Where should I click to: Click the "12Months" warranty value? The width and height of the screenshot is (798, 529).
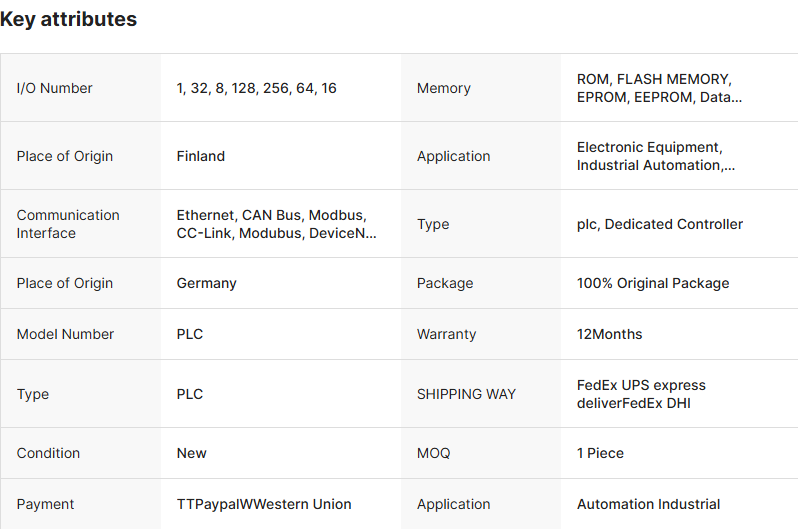(610, 334)
